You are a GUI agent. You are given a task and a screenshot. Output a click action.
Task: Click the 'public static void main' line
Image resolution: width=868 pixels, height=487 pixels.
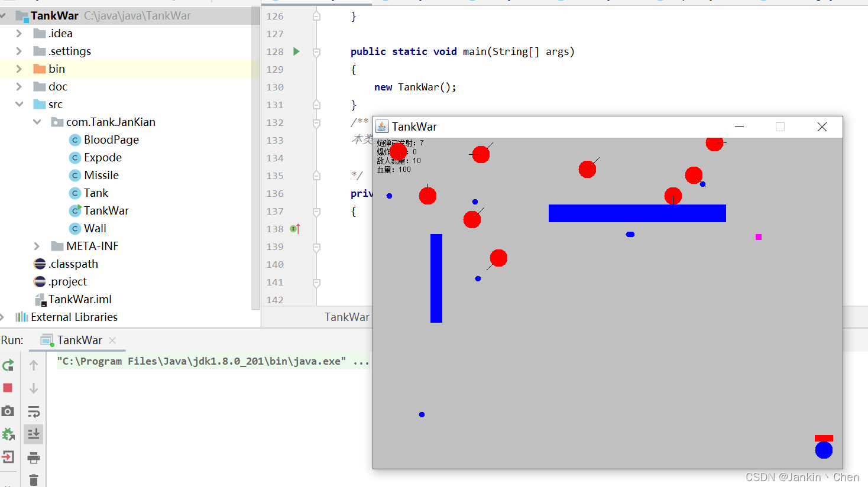tap(462, 51)
